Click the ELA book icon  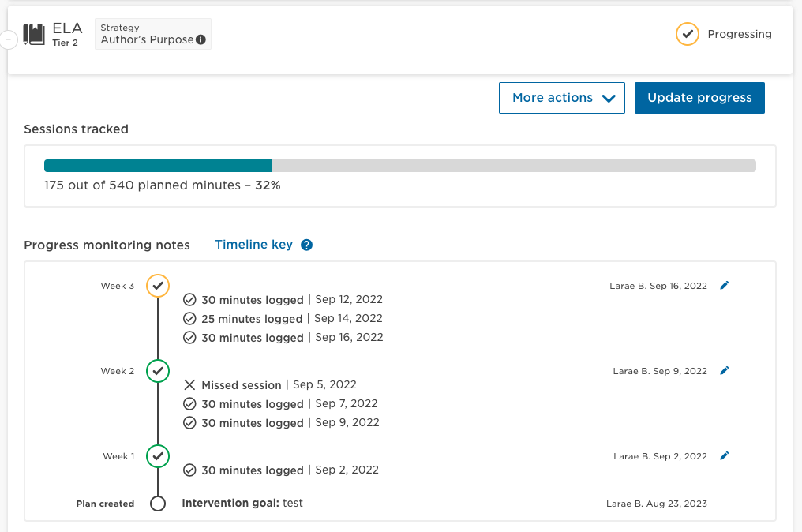[34, 34]
